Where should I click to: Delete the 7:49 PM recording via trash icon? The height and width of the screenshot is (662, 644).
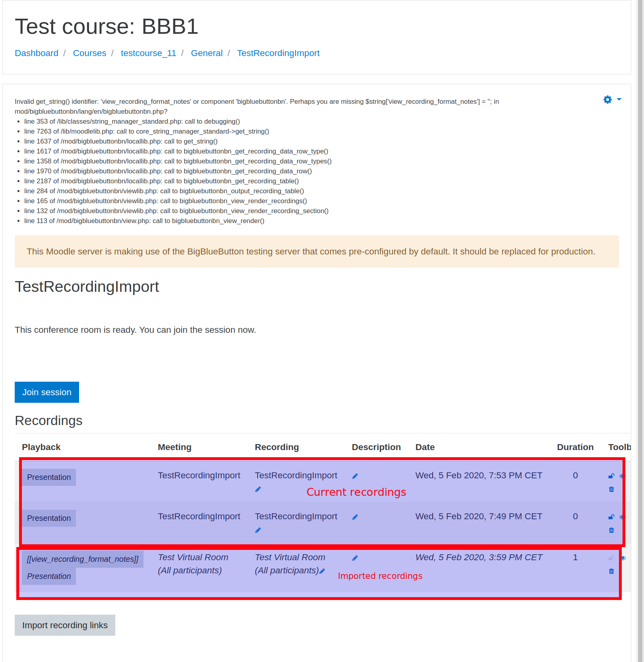tap(611, 530)
